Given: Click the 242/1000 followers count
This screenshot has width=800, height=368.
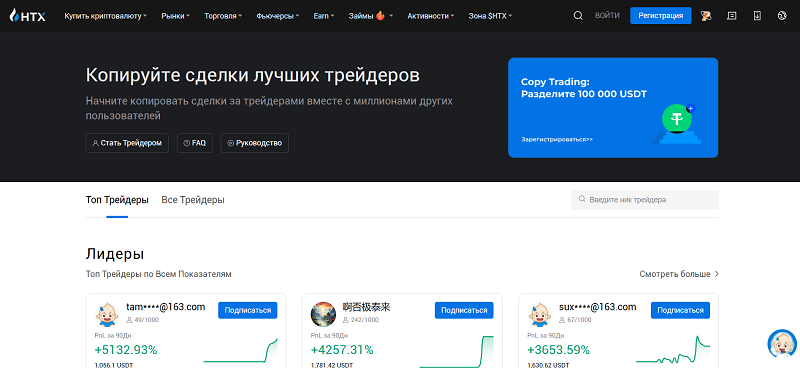Looking at the screenshot, I should tap(361, 320).
